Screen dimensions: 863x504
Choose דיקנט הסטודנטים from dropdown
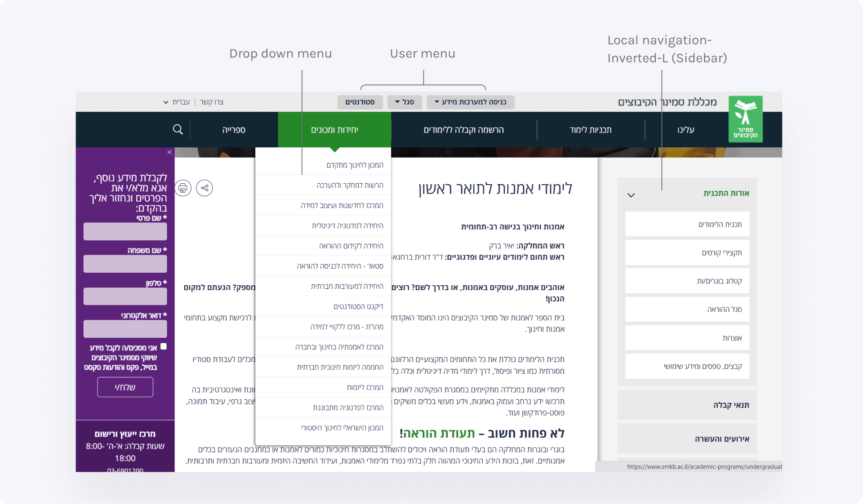point(323,306)
